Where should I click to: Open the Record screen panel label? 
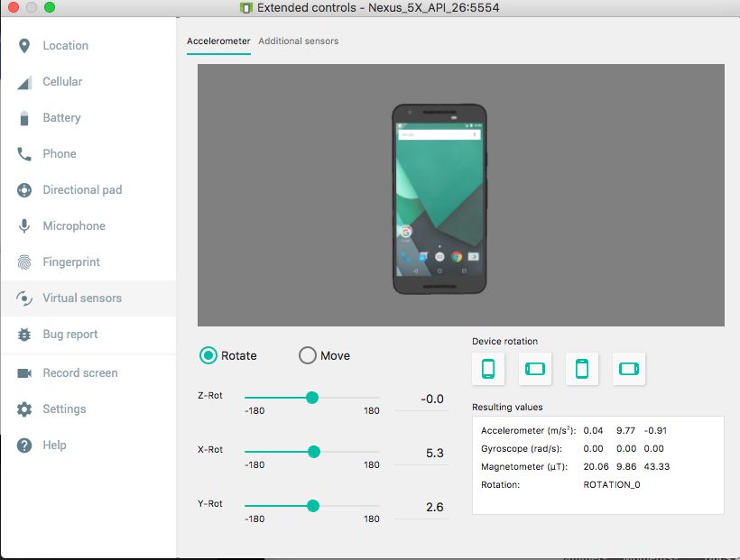[80, 372]
